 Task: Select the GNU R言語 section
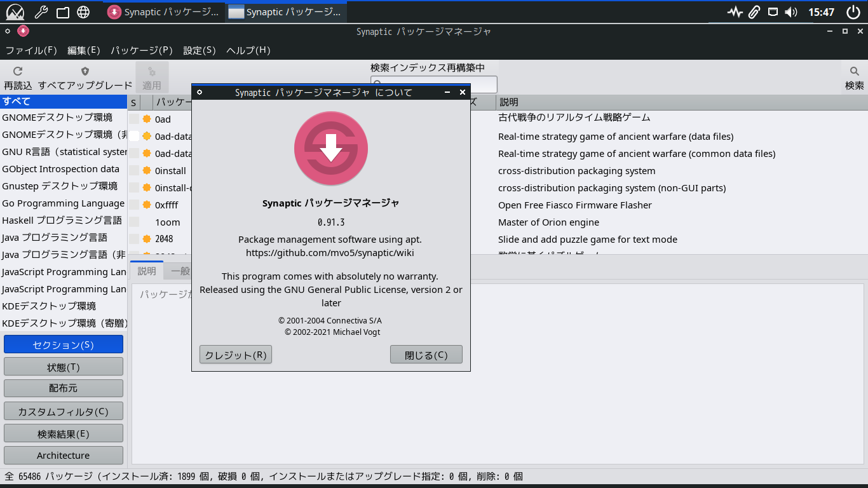pos(64,152)
